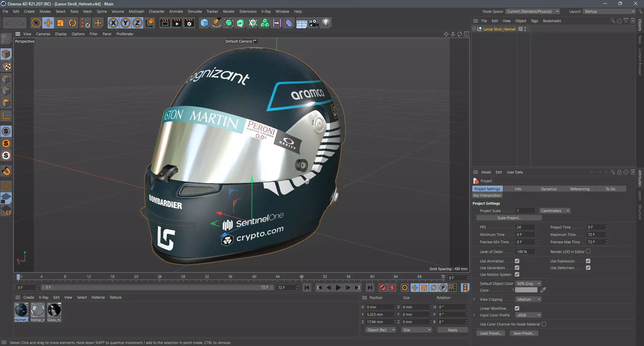This screenshot has width=644, height=346.
Task: Switch to Texture mode
Action: click(x=6, y=66)
